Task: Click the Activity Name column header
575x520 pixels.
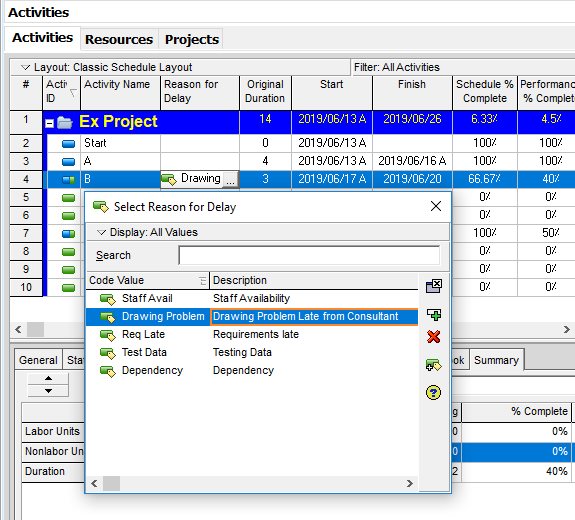Action: (x=120, y=92)
